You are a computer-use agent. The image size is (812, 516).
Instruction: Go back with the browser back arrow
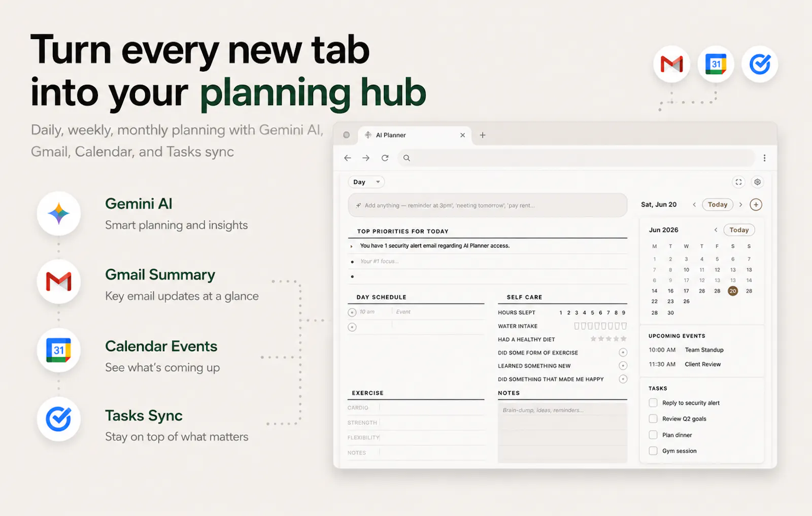348,158
